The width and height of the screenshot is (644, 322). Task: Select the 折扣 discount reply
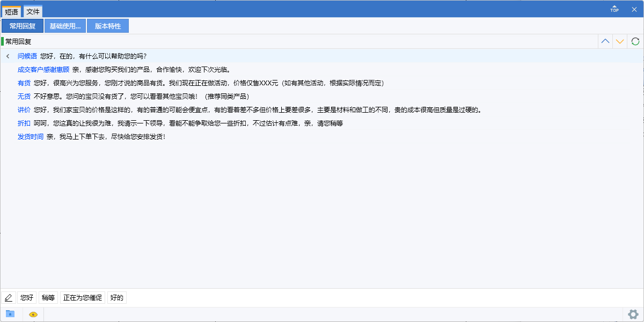[x=23, y=122]
